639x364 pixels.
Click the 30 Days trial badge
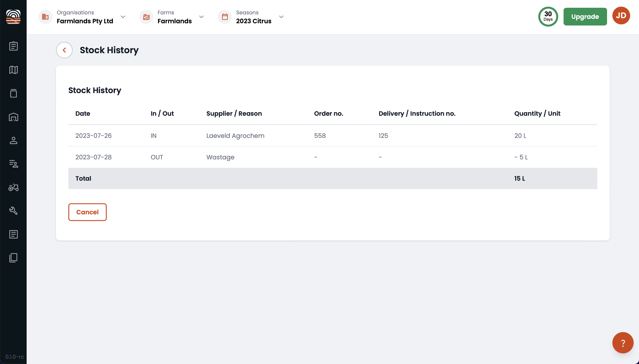pyautogui.click(x=548, y=16)
